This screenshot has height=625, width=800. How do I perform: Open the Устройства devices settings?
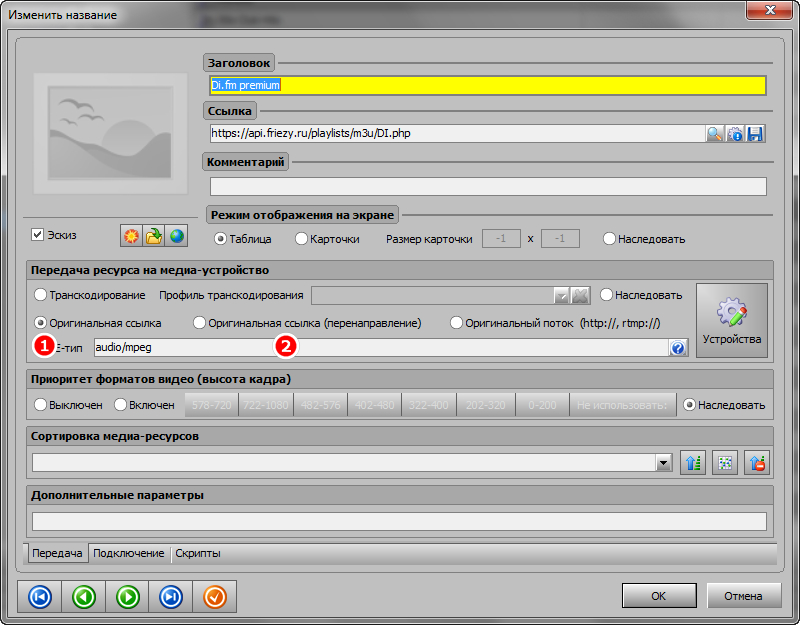click(x=732, y=320)
